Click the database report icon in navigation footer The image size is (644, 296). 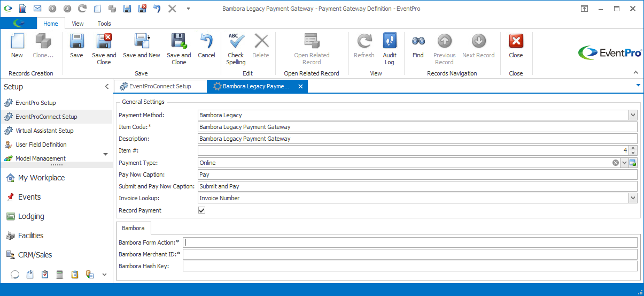pos(90,275)
